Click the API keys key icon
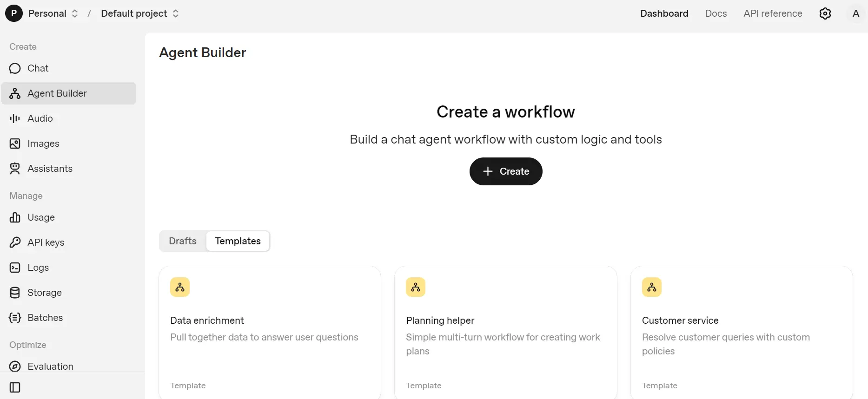The height and width of the screenshot is (399, 868). point(14,242)
